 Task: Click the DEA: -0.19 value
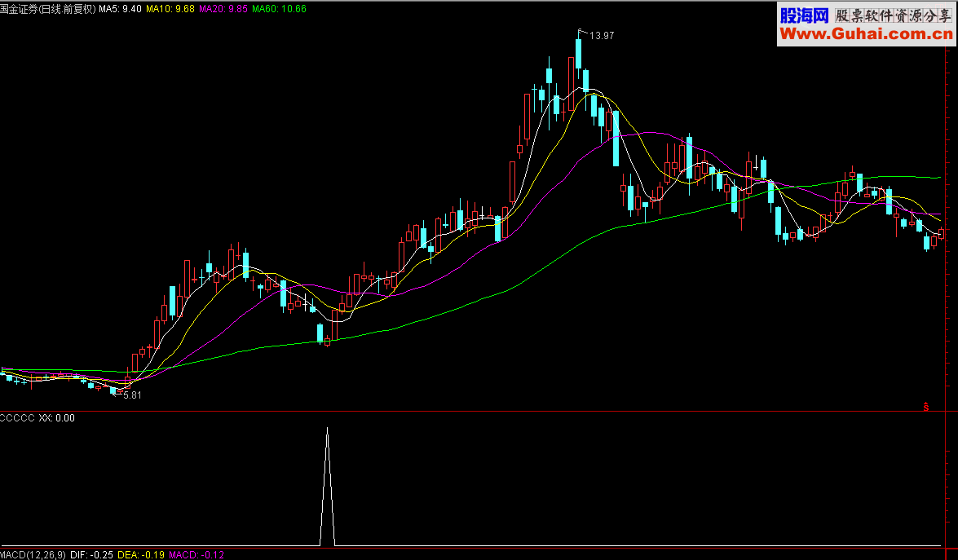(x=141, y=554)
